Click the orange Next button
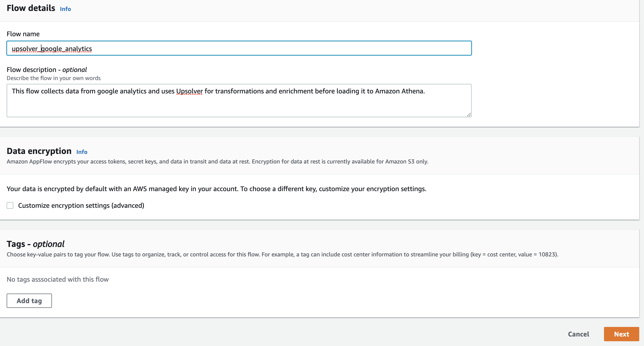The width and height of the screenshot is (644, 346). (x=621, y=334)
